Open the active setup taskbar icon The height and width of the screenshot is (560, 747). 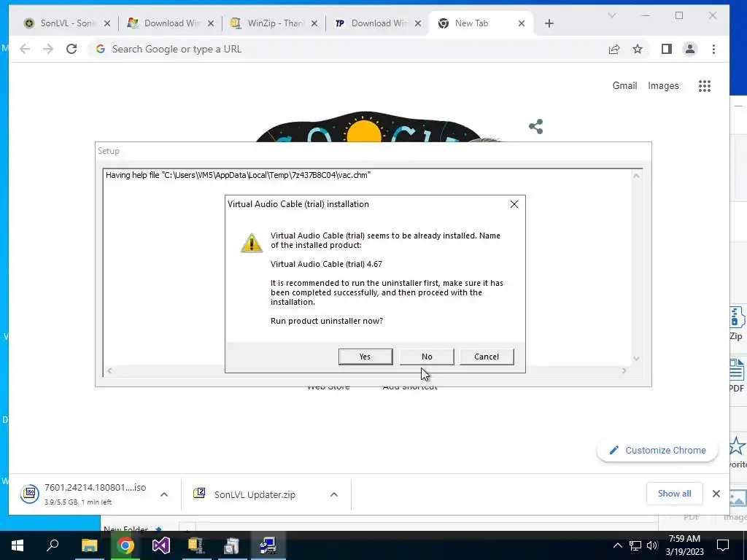pos(268,545)
